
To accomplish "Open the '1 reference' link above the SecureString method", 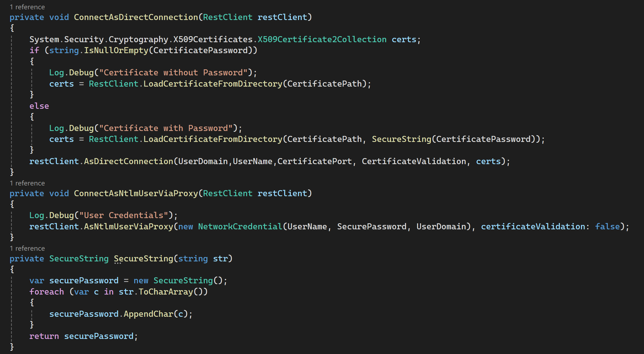I will (27, 248).
